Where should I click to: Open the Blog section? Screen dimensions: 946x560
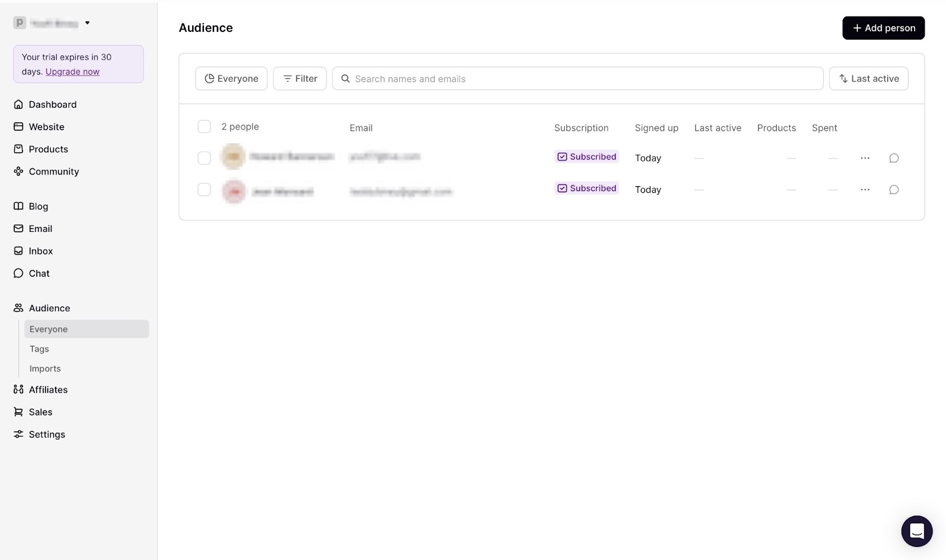click(31, 206)
